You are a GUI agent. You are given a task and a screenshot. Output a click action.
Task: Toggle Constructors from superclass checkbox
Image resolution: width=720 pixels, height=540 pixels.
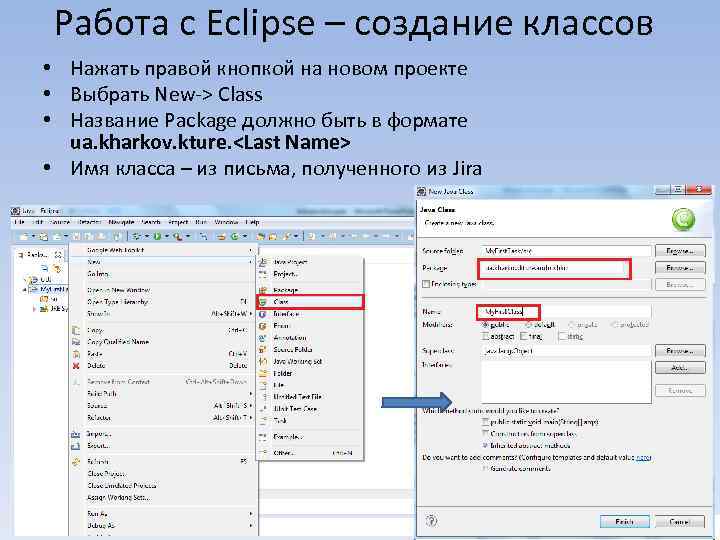[x=485, y=433]
